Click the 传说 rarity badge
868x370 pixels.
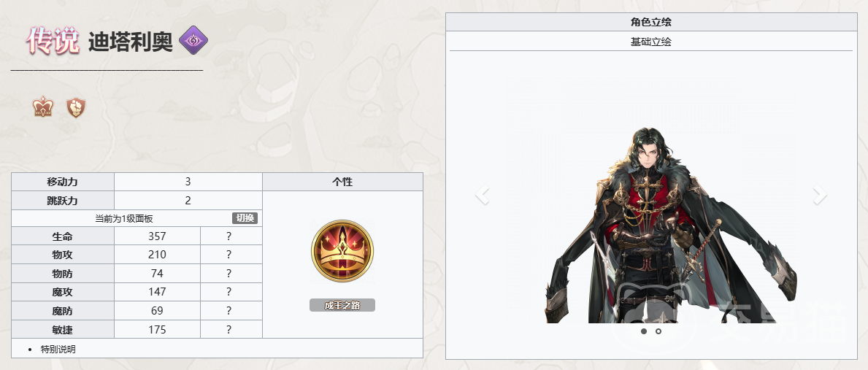pos(53,41)
